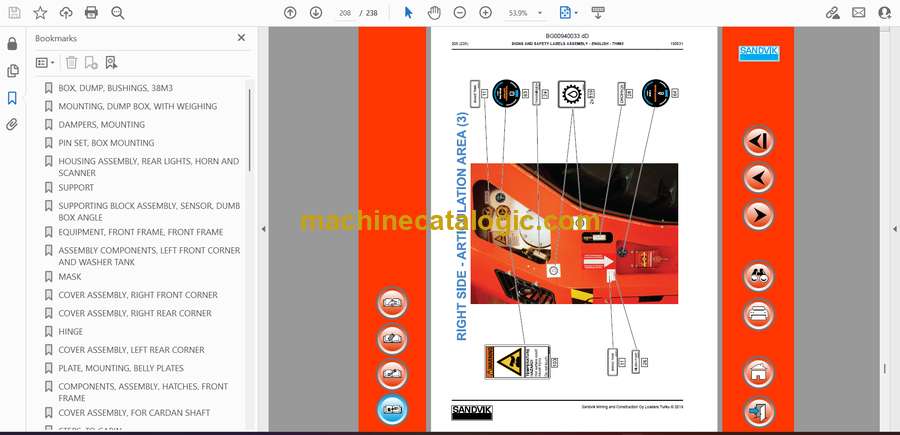Click the third machine-view round button
900x435 pixels.
(393, 374)
